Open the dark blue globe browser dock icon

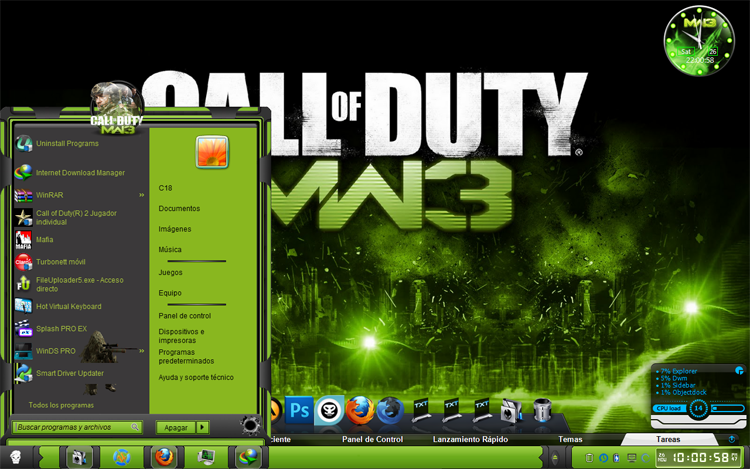click(390, 410)
